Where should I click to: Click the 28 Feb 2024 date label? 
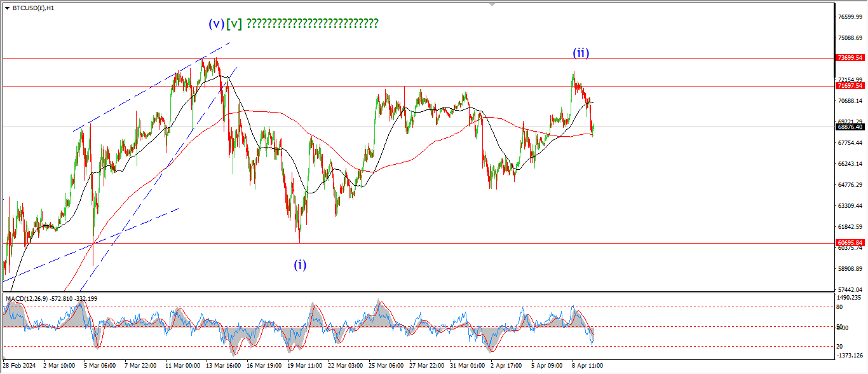coord(20,366)
